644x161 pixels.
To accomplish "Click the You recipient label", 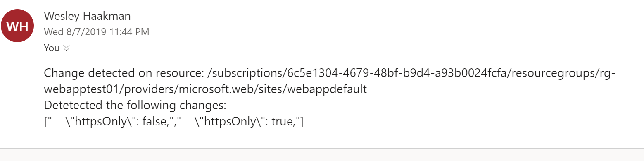I will pos(52,48).
